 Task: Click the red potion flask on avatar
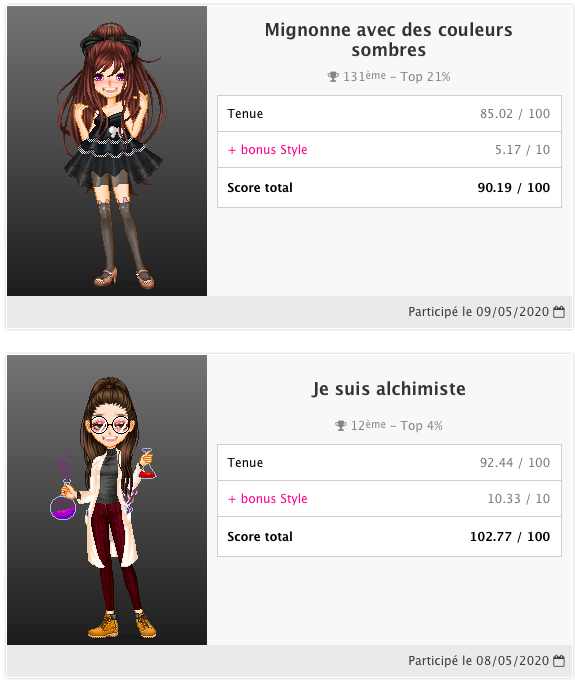pyautogui.click(x=147, y=464)
